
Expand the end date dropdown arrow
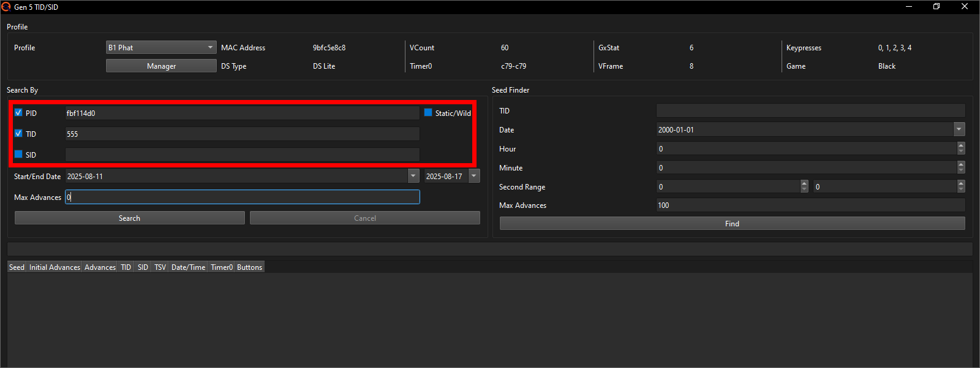474,176
